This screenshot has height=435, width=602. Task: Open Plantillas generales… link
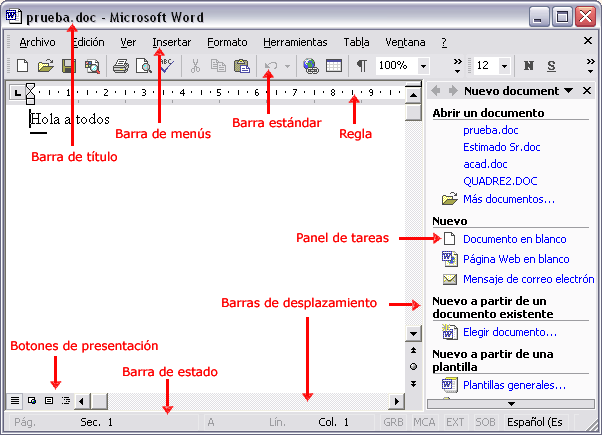pyautogui.click(x=514, y=385)
